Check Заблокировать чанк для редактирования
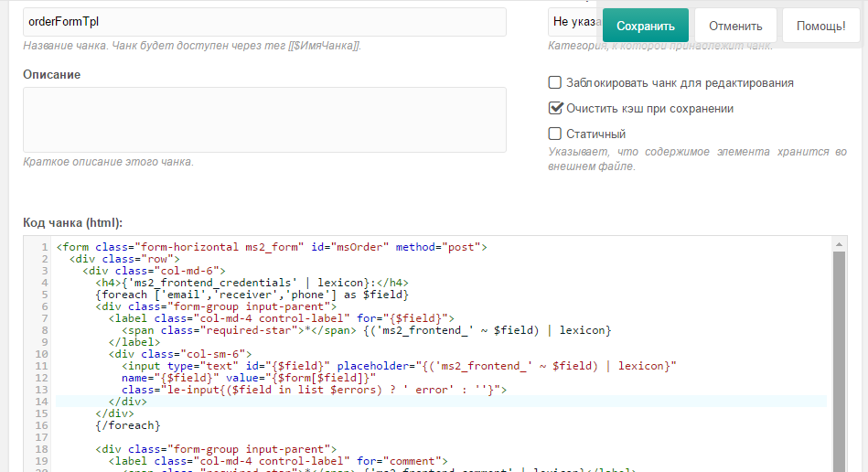Screen dimensions: 868x472 pos(554,82)
